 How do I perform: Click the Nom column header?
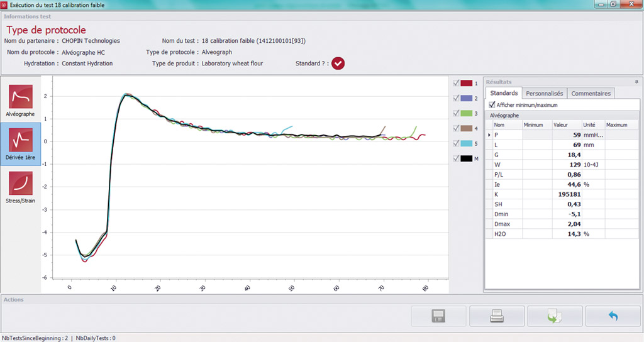[x=507, y=125]
